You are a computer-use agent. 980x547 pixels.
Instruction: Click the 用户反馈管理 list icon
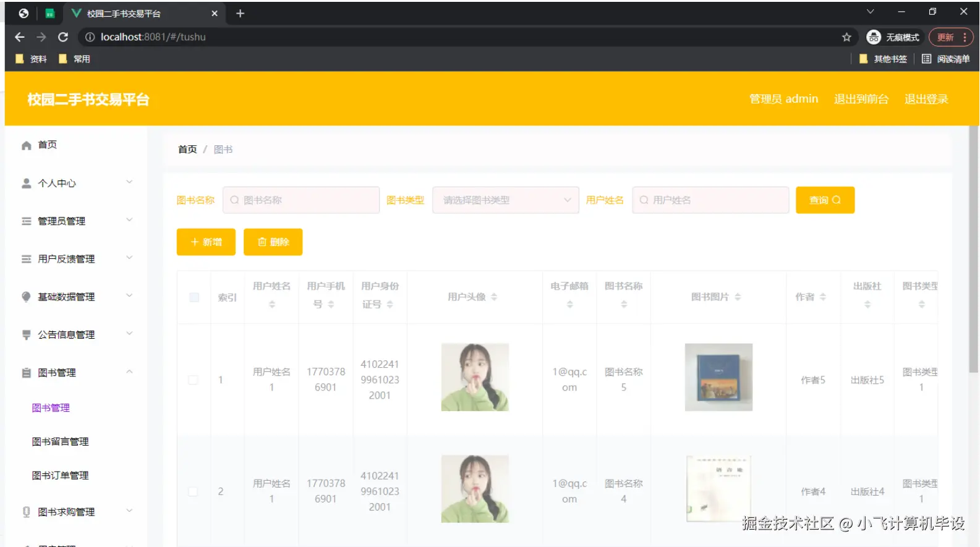coord(26,259)
